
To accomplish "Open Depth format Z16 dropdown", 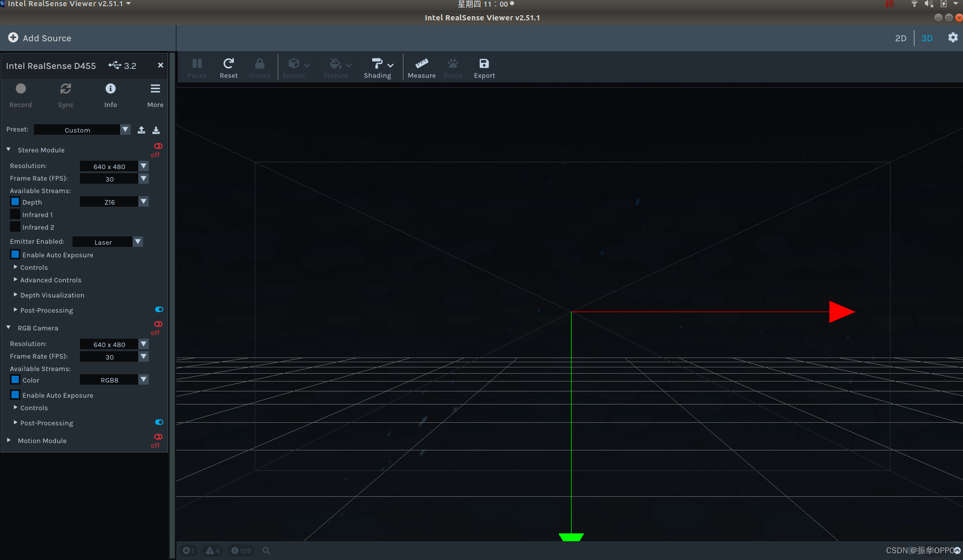I will [114, 201].
